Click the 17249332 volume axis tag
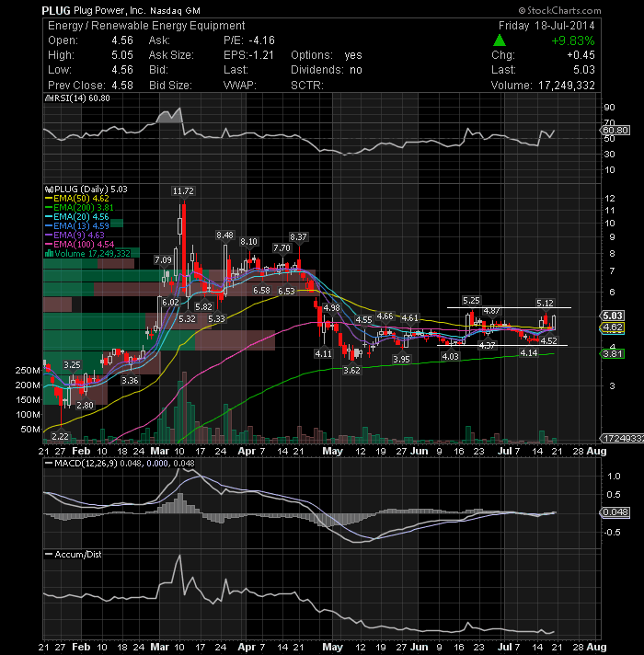The height and width of the screenshot is (655, 644). pyautogui.click(x=622, y=439)
